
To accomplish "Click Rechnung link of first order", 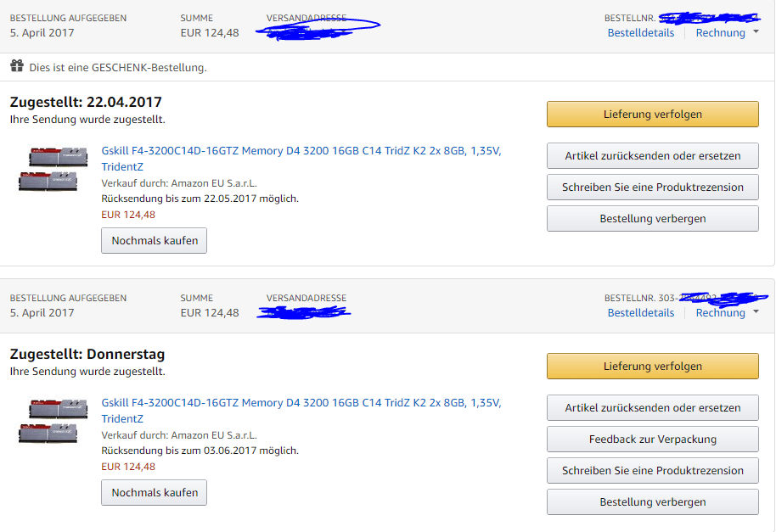I will pos(720,32).
